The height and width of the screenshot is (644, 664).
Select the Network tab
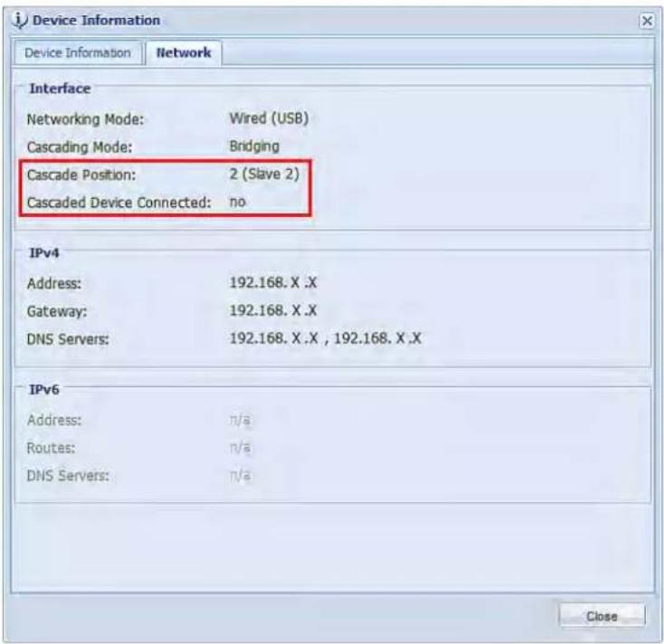184,52
